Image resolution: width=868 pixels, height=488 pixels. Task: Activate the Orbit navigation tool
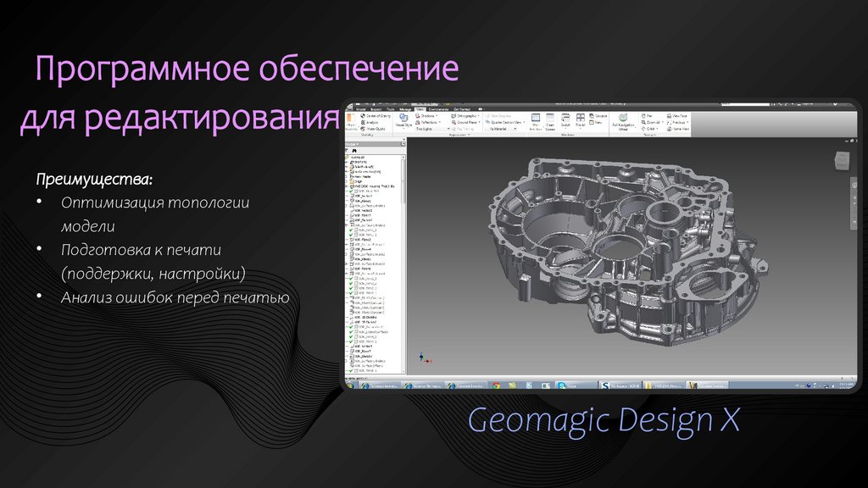tap(648, 128)
